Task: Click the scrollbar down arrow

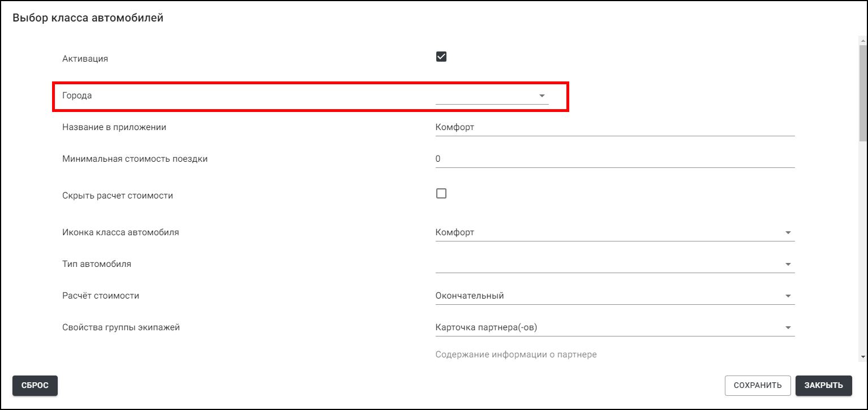Action: (x=862, y=357)
